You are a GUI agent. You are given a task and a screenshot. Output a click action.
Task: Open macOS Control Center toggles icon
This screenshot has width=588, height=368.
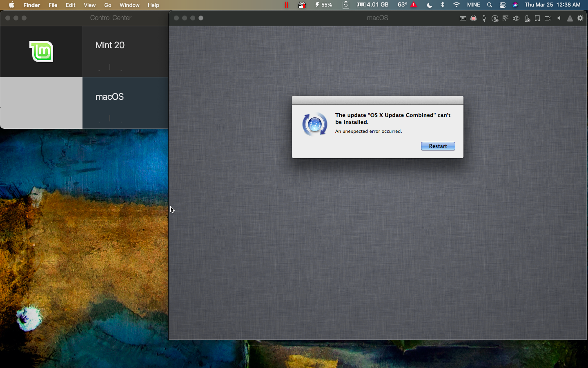tap(503, 5)
